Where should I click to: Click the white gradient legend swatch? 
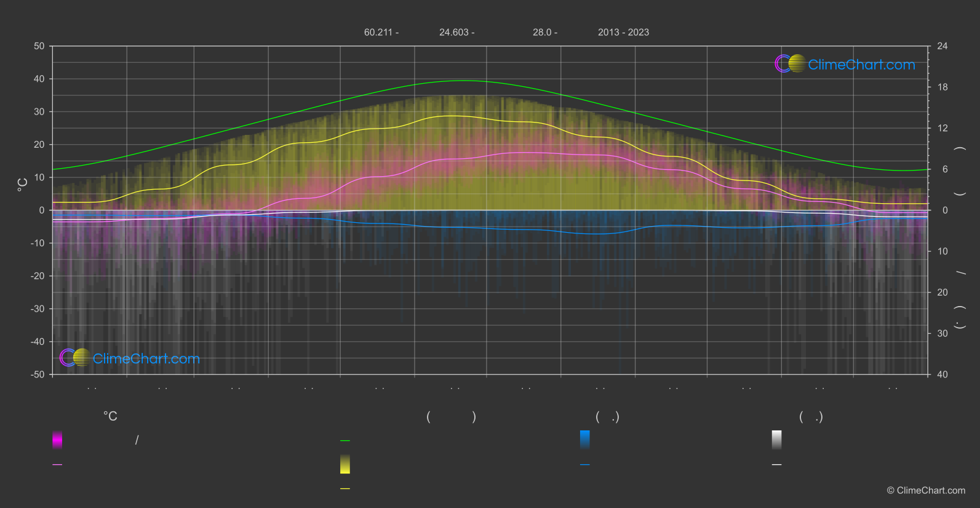[776, 440]
